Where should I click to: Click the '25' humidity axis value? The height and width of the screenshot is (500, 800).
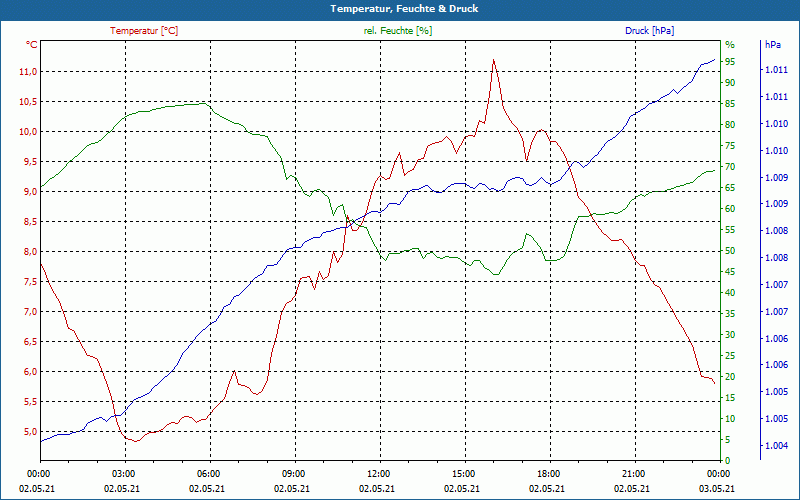point(730,356)
